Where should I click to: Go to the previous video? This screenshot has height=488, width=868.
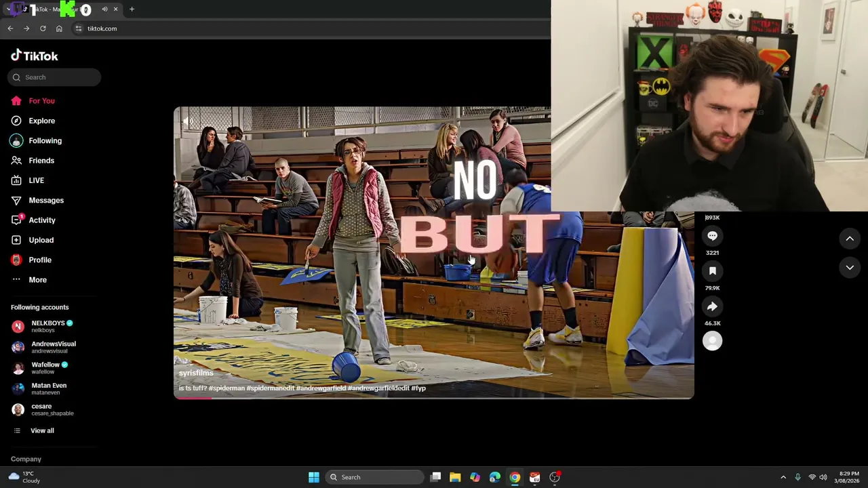[x=850, y=239]
